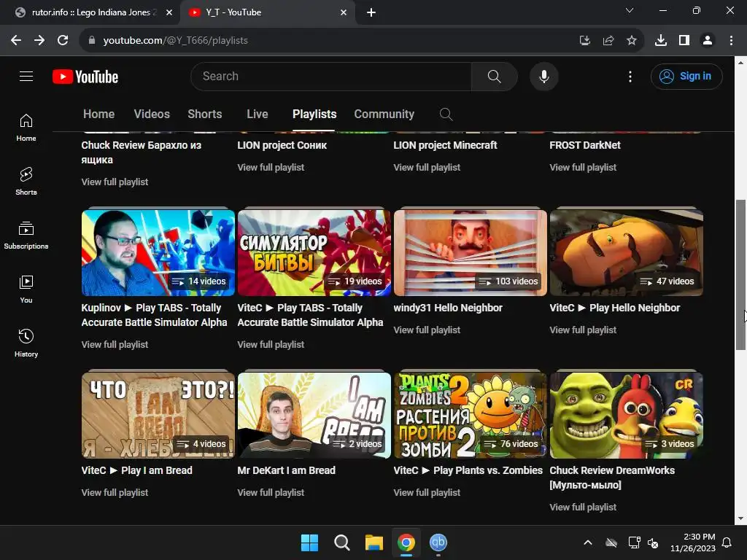747x560 pixels.
Task: Click the page vertical scrollbar thumb
Action: [740, 275]
